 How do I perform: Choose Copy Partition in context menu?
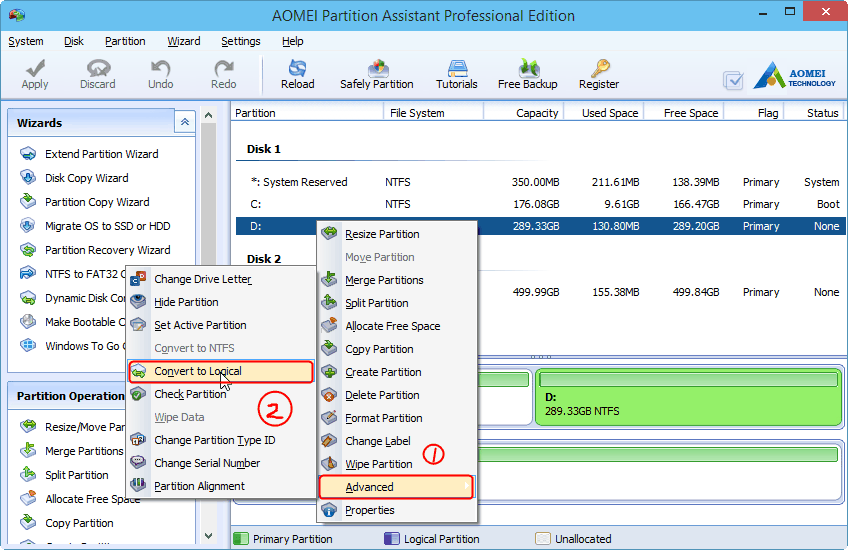pyautogui.click(x=397, y=349)
